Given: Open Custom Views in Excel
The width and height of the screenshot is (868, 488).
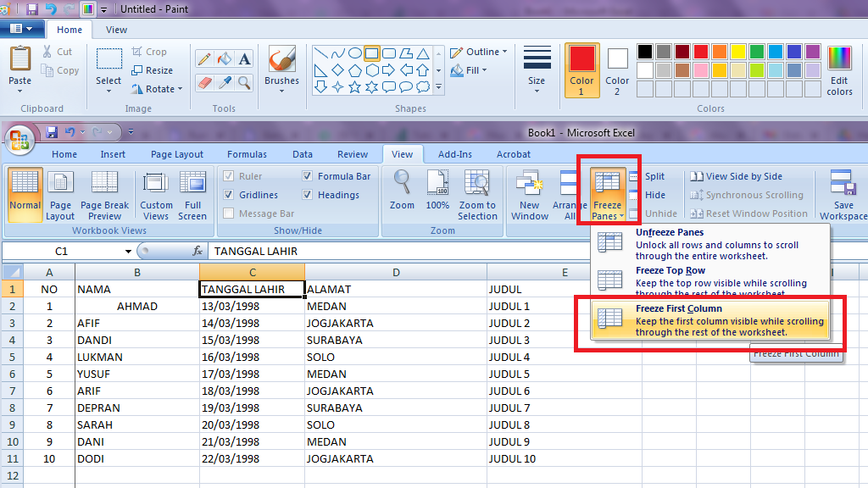Looking at the screenshot, I should tap(156, 196).
